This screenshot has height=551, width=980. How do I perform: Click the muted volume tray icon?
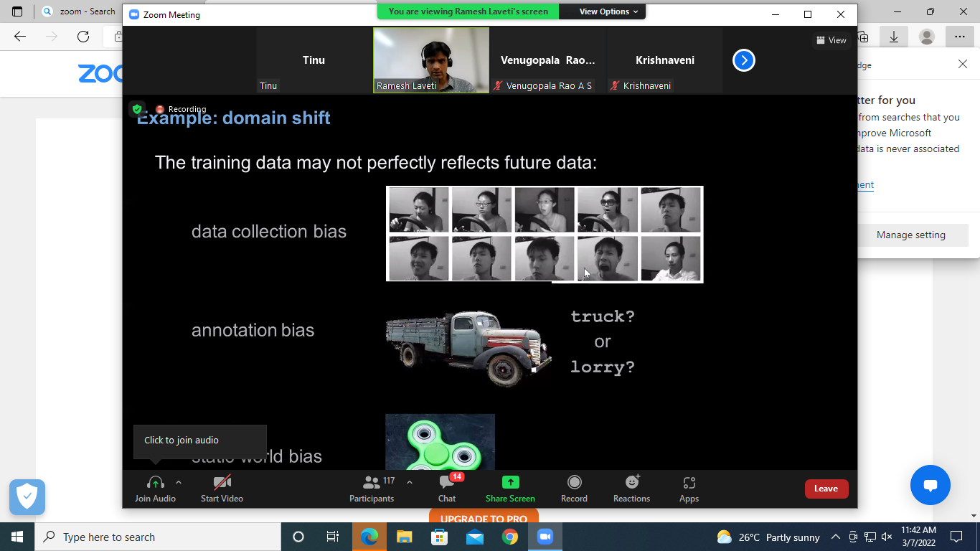point(887,537)
